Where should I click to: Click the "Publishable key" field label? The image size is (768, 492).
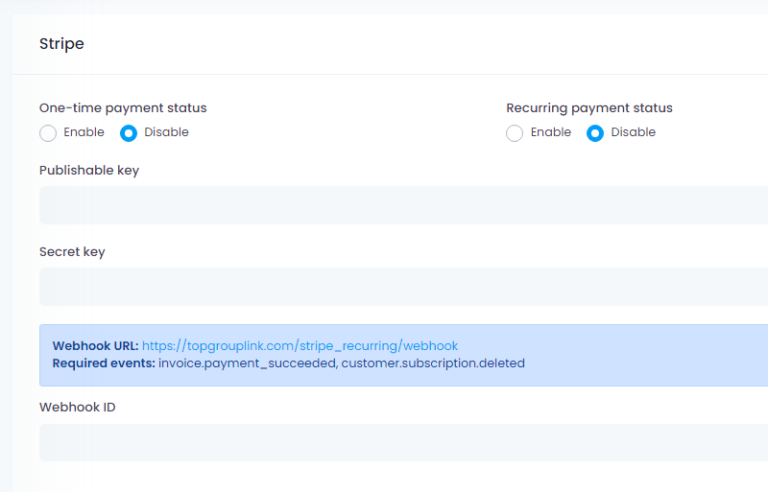coord(89,171)
